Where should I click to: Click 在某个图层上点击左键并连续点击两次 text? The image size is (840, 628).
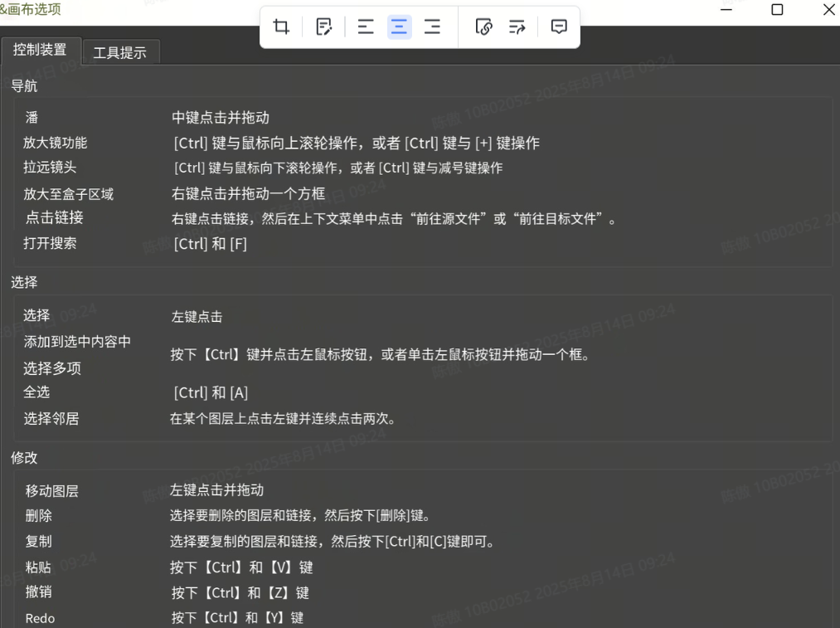tap(283, 418)
